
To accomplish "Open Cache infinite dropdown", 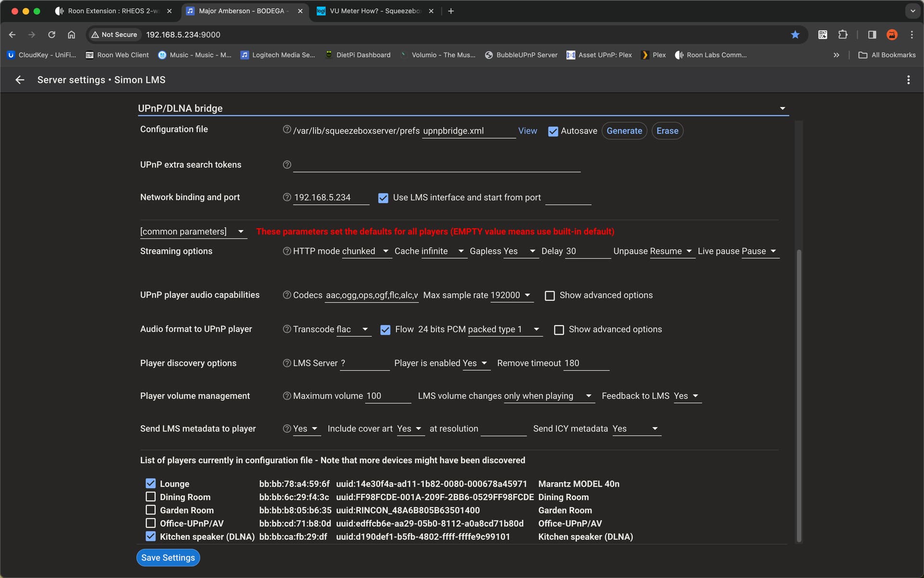I will coord(444,251).
